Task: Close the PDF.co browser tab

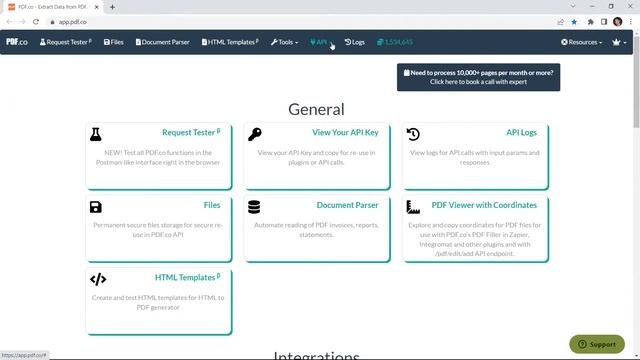Action: pyautogui.click(x=97, y=7)
